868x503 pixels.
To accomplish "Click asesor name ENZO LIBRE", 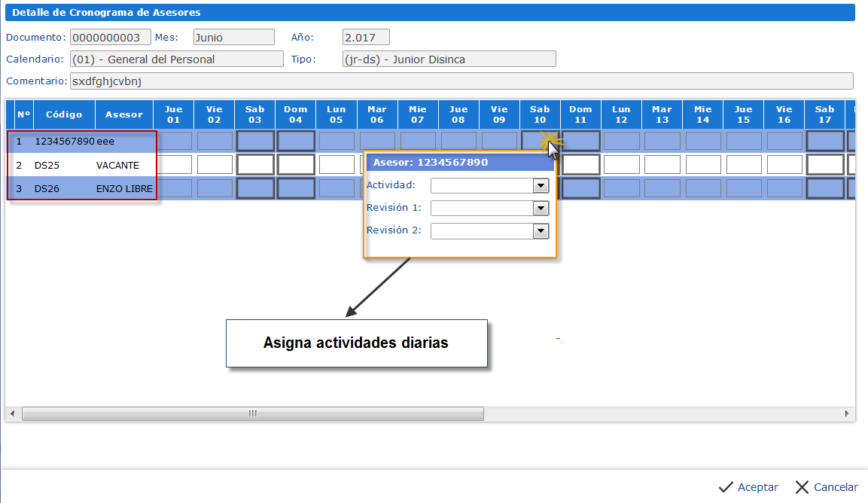I will click(124, 189).
